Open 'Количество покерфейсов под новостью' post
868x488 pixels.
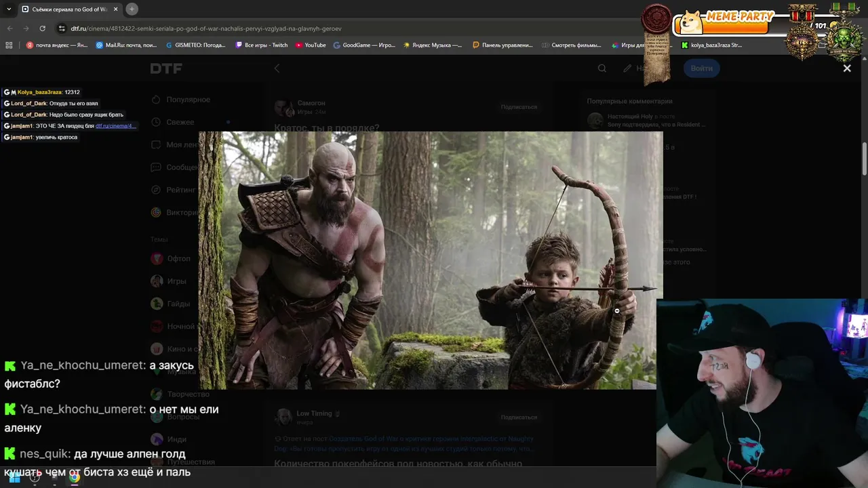tap(398, 464)
